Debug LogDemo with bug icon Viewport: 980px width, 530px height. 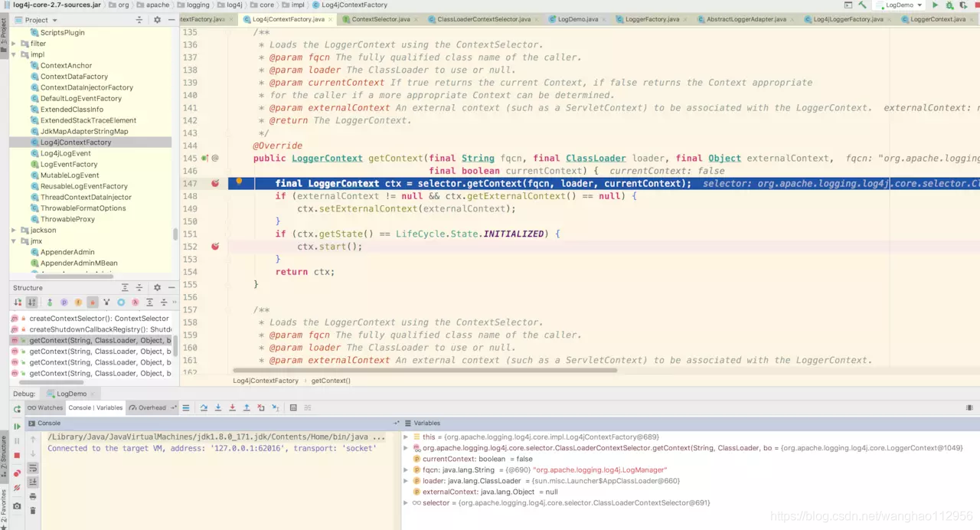(x=949, y=5)
